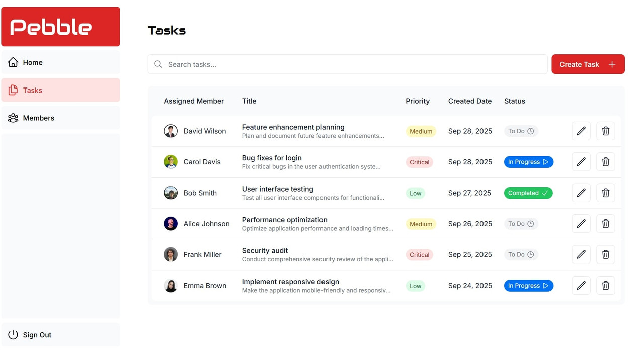Click the Created Date column header

pyautogui.click(x=469, y=101)
